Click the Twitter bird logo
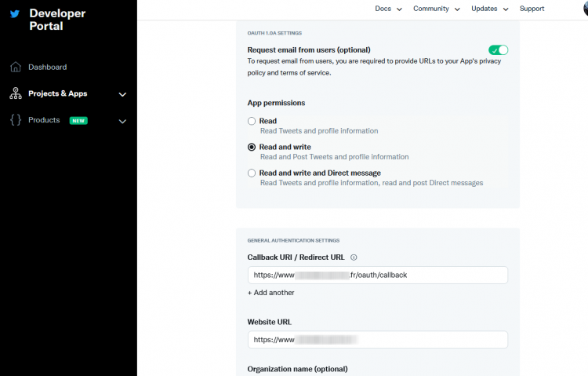Image resolution: width=588 pixels, height=376 pixels. (x=15, y=13)
